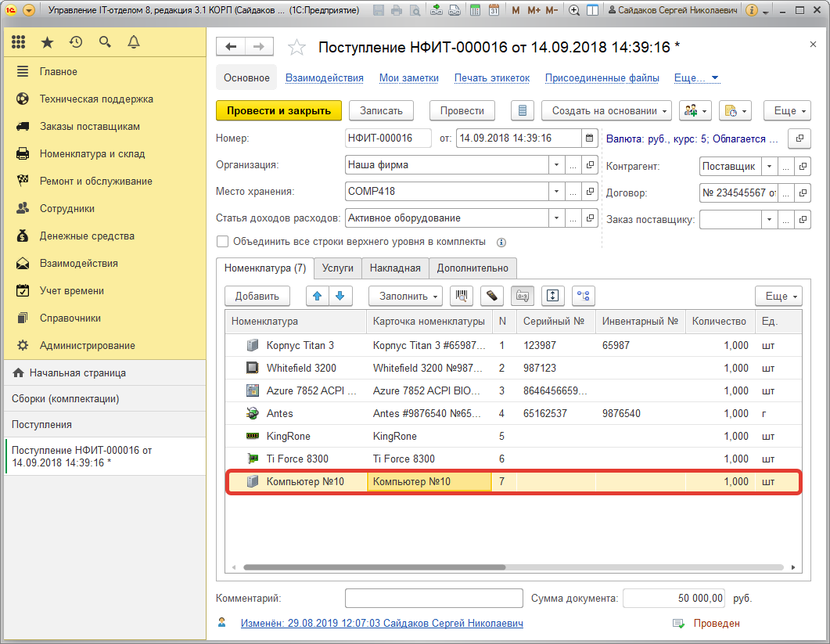Open the Favorites star in sidebar
The width and height of the screenshot is (830, 644).
pos(47,42)
